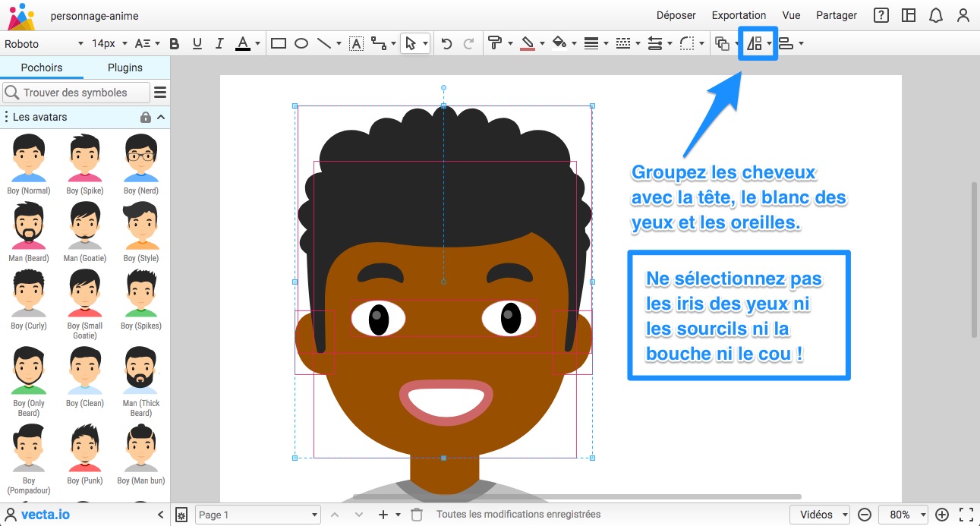Open the notifications bell
Screen dimensions: 980x526
tap(936, 15)
